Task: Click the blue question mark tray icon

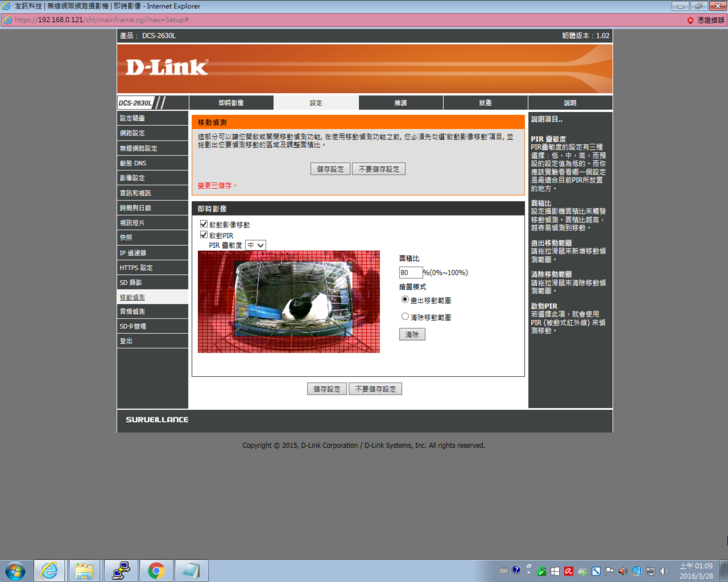Action: pyautogui.click(x=516, y=570)
